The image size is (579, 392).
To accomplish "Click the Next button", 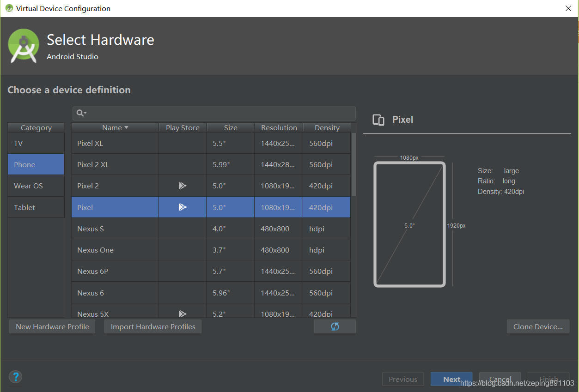I will pyautogui.click(x=451, y=379).
